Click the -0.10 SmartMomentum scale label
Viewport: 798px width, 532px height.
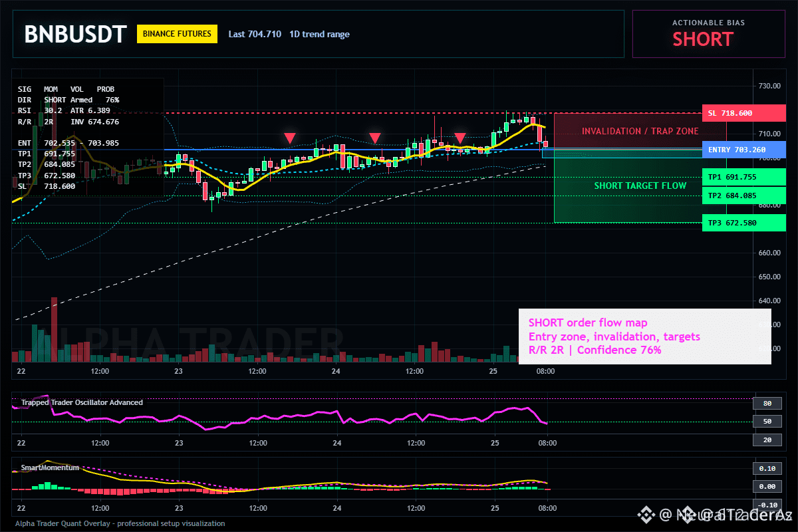click(x=767, y=504)
